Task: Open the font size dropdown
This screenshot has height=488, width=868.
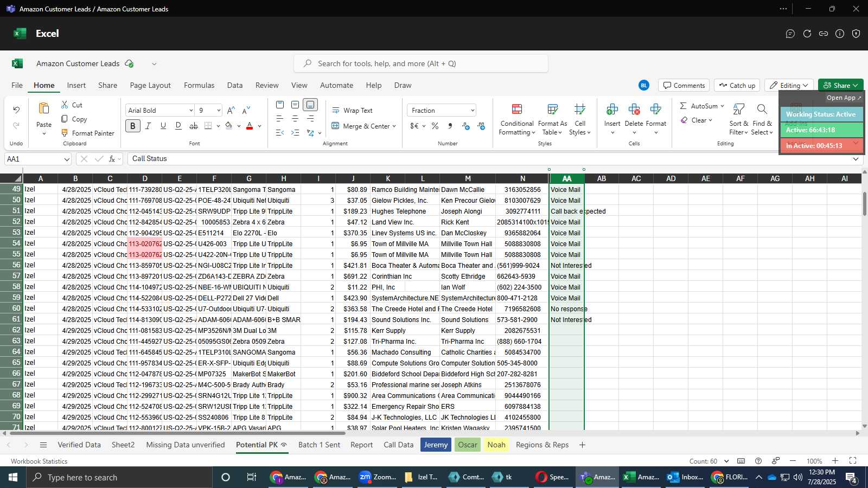Action: click(x=219, y=110)
